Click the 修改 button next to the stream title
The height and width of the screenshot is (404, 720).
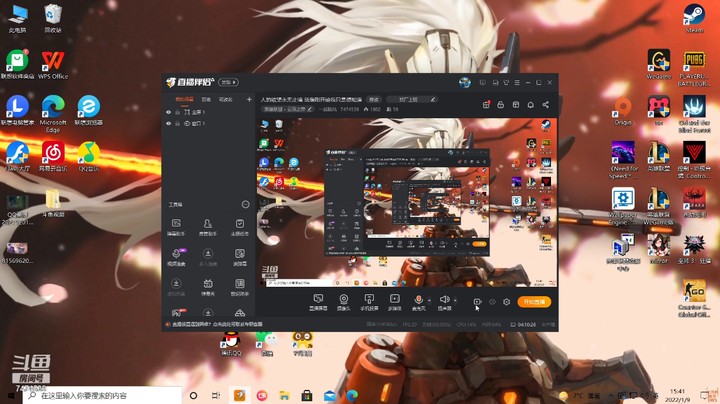pos(374,99)
